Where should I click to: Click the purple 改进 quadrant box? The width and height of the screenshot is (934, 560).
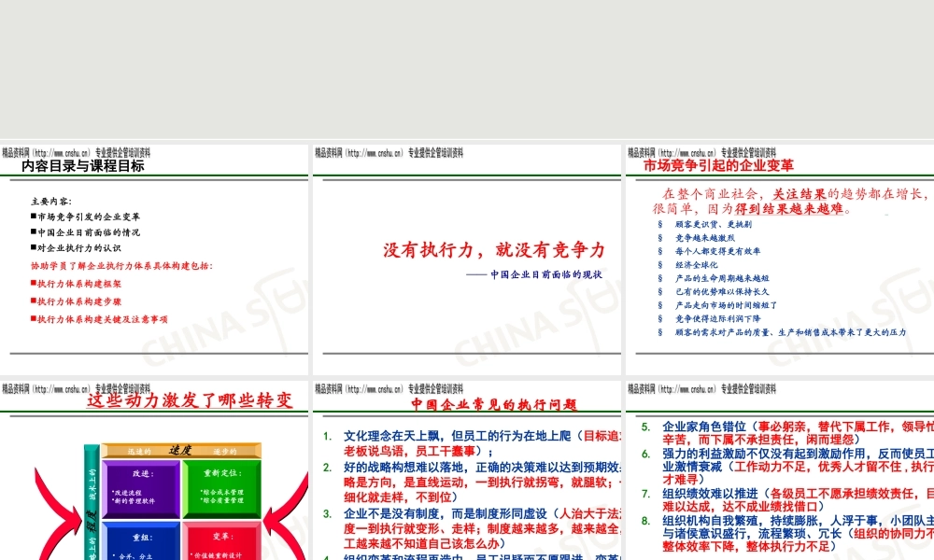tap(141, 489)
